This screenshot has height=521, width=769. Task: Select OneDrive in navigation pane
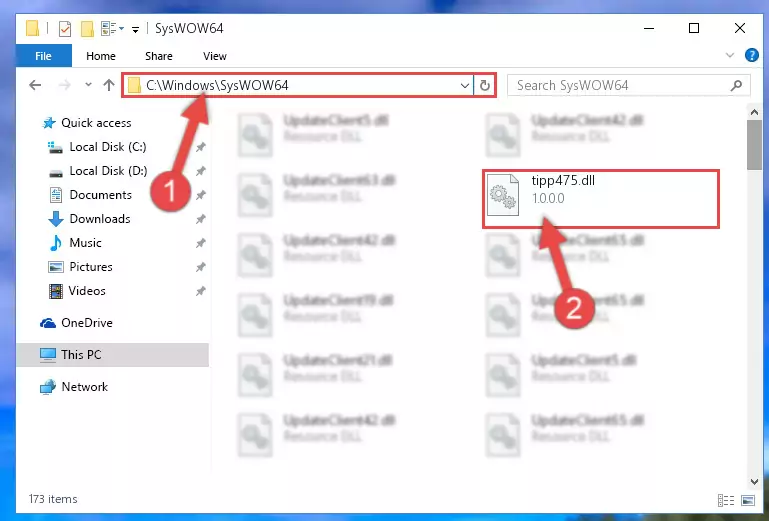(86, 323)
